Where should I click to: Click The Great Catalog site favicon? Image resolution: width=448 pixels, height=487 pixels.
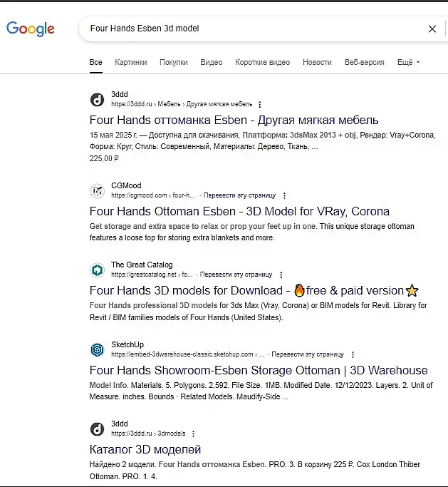click(97, 270)
